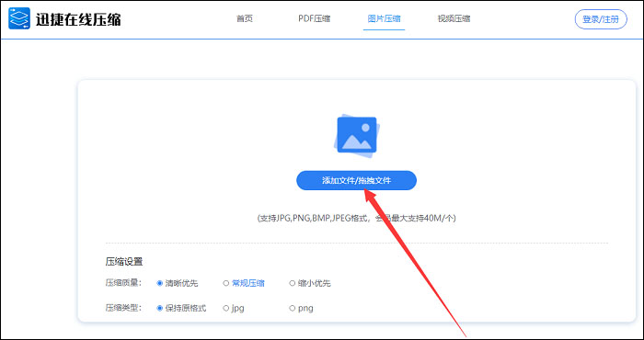Go to the 视频压缩 tab
The image size is (644, 340).
[x=454, y=19]
